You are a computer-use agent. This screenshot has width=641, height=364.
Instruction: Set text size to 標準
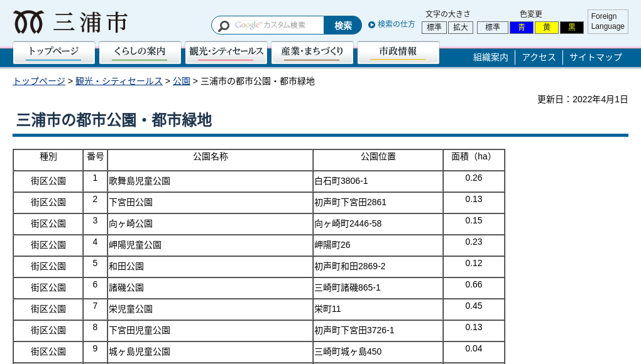click(x=434, y=28)
